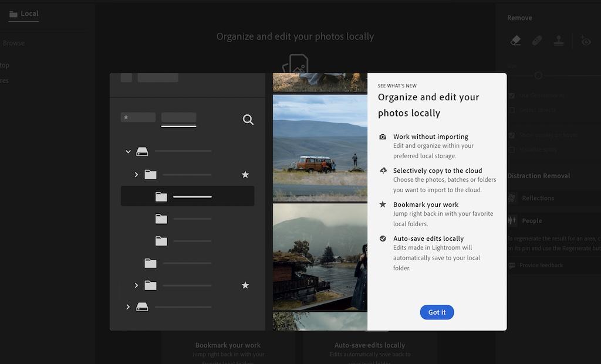Click the Remove panel title

[x=519, y=18]
